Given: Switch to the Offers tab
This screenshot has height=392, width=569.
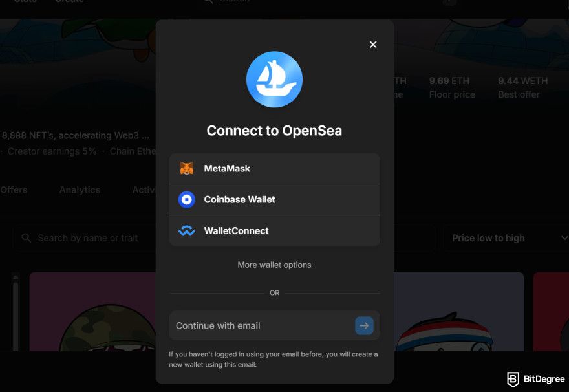Looking at the screenshot, I should pyautogui.click(x=14, y=190).
